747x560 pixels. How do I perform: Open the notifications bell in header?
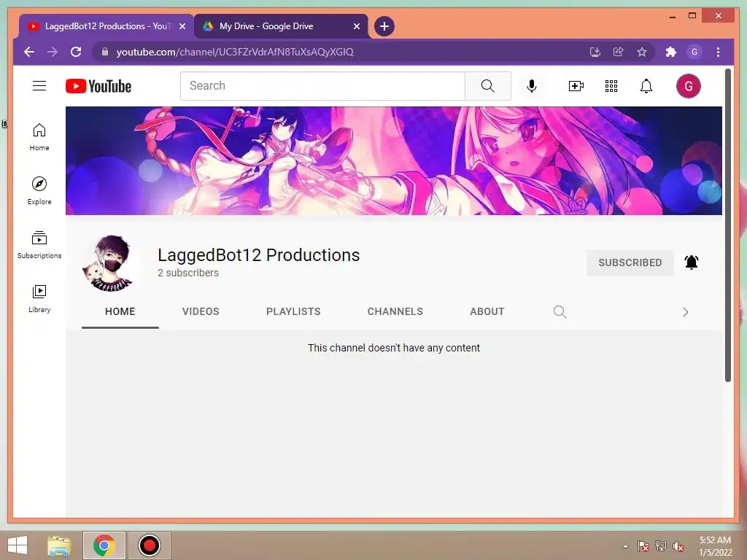[646, 86]
